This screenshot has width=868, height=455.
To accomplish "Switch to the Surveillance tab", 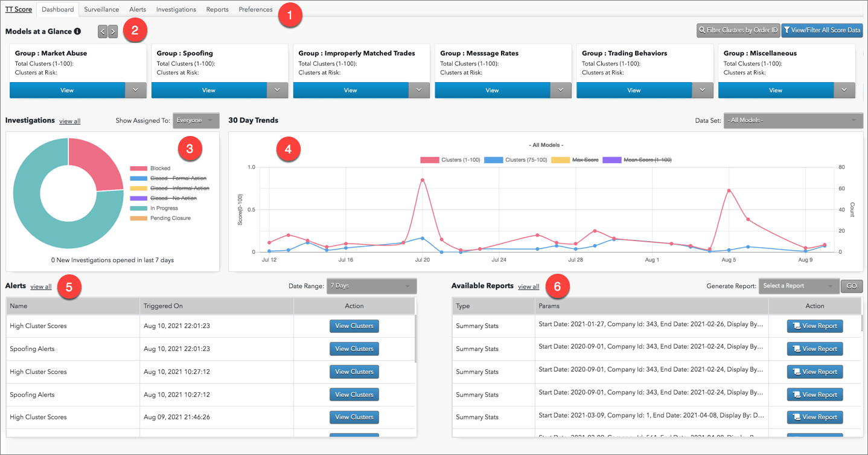I will pos(101,9).
